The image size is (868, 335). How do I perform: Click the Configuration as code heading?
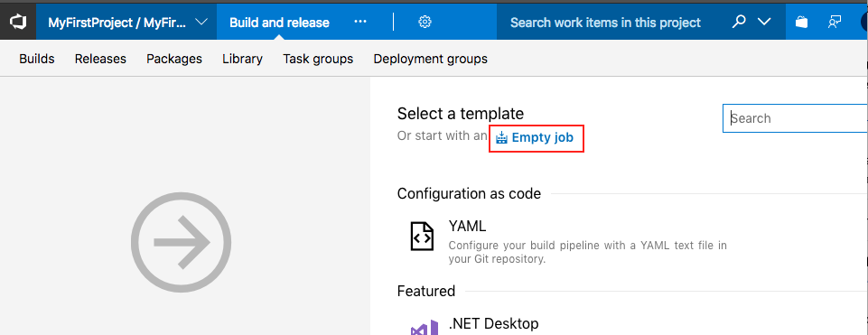[x=469, y=194]
